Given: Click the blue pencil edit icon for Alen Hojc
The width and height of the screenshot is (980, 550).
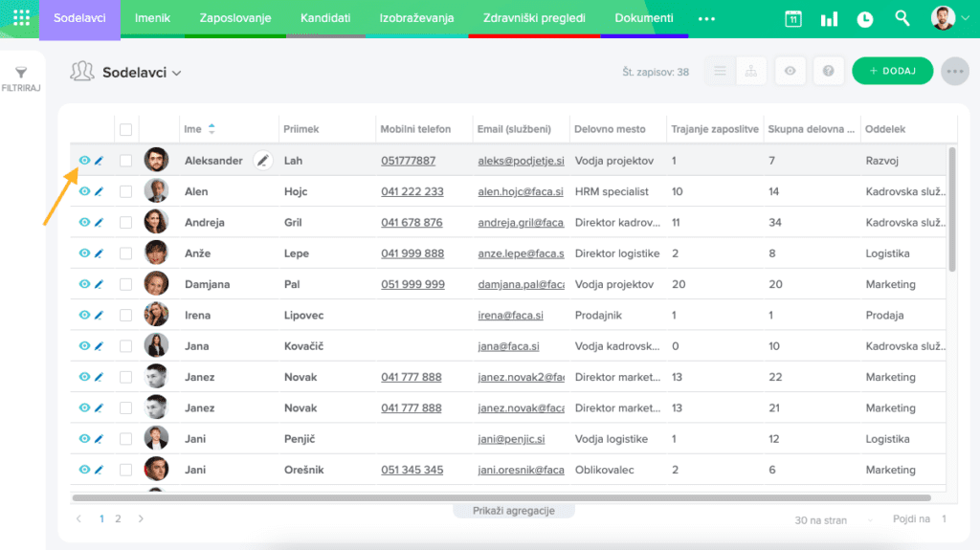Looking at the screenshot, I should [98, 192].
